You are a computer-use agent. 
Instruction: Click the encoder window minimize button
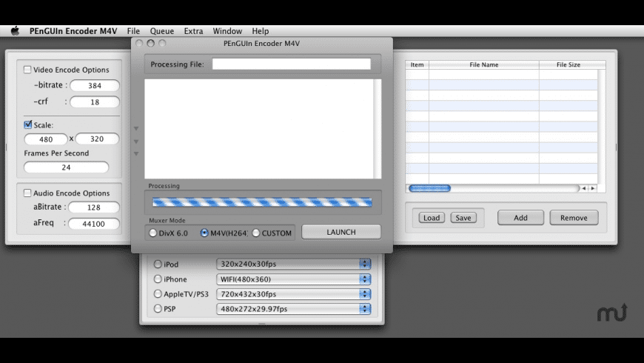[x=151, y=43]
